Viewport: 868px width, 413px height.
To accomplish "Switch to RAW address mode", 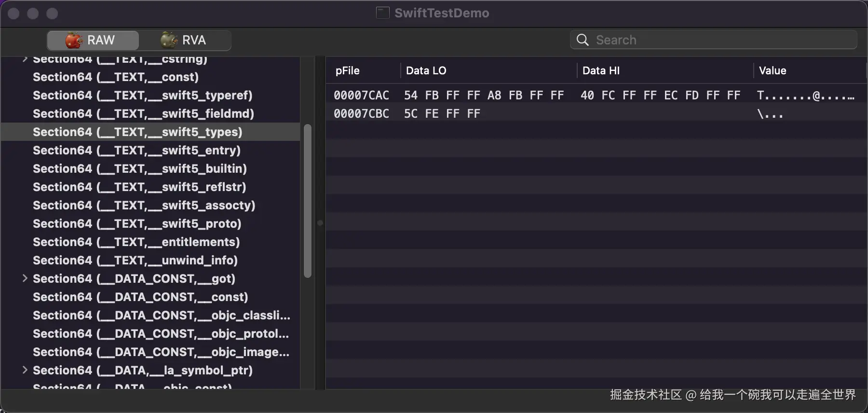I will click(93, 40).
